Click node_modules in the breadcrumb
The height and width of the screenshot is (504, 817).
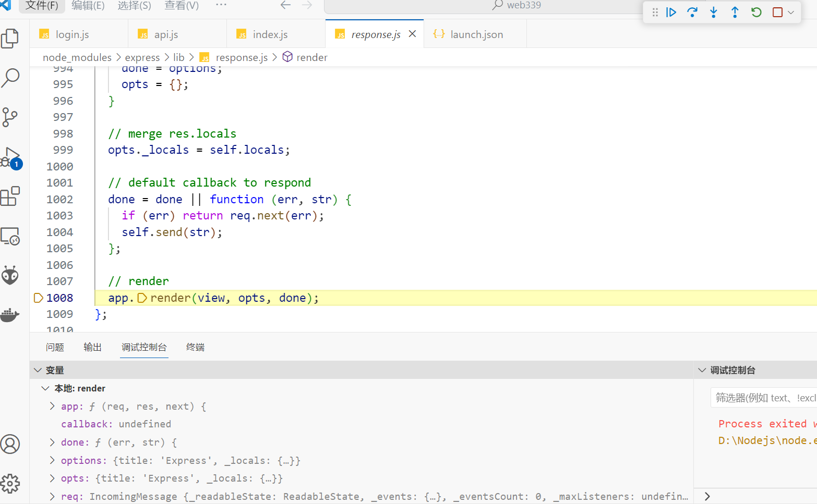[77, 57]
